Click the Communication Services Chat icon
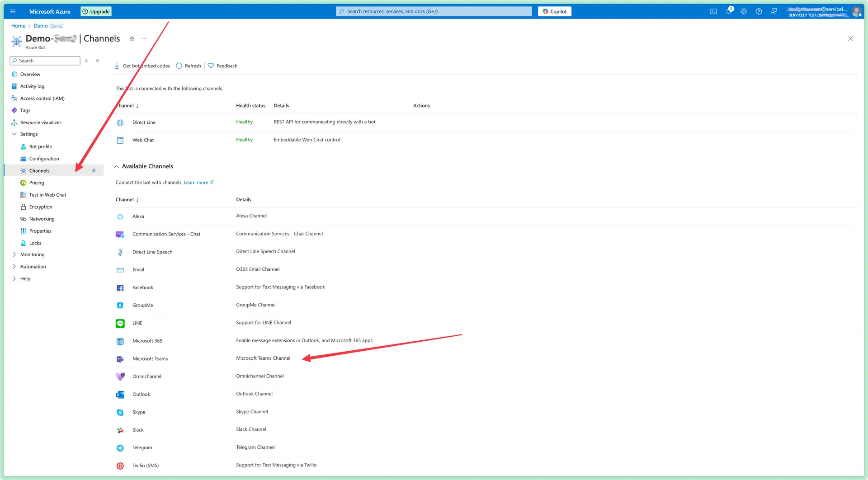868x480 pixels. tap(120, 235)
